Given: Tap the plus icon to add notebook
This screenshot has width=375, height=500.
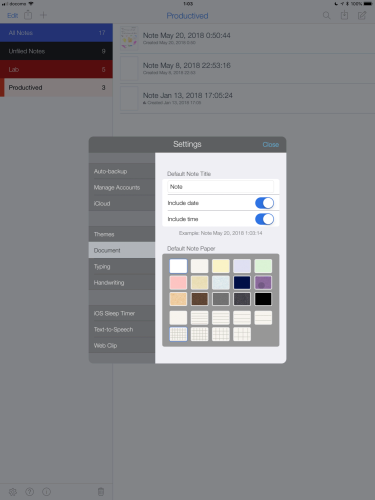Looking at the screenshot, I should [43, 15].
